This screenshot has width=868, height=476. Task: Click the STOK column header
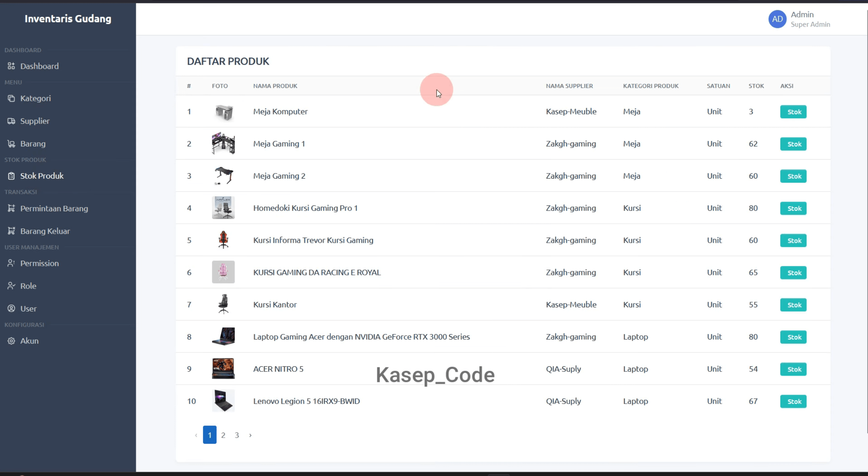point(756,86)
